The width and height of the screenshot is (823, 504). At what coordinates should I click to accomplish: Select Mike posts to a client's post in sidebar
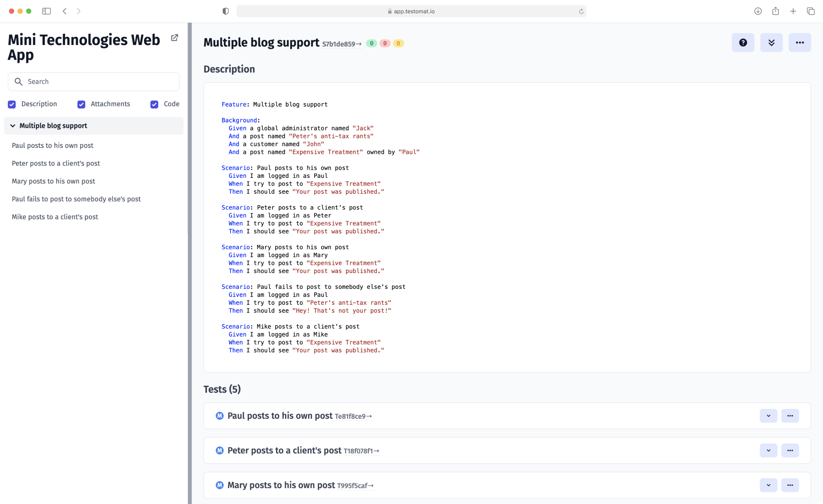pos(54,217)
